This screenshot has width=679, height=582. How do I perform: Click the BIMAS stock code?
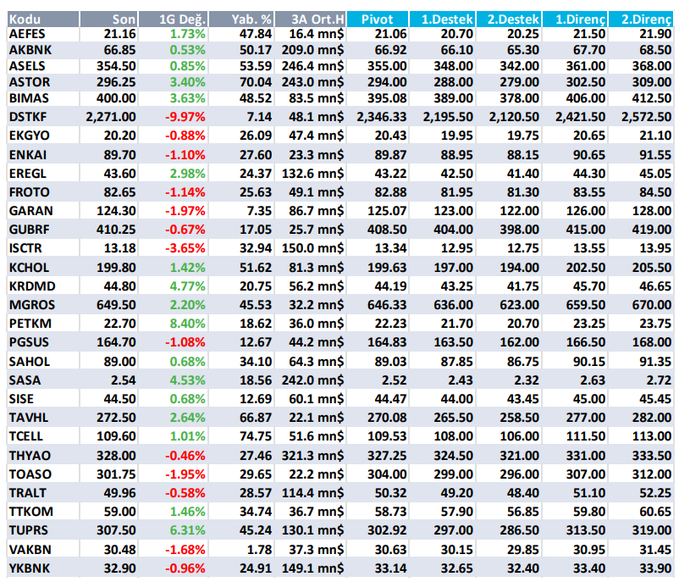pyautogui.click(x=29, y=98)
